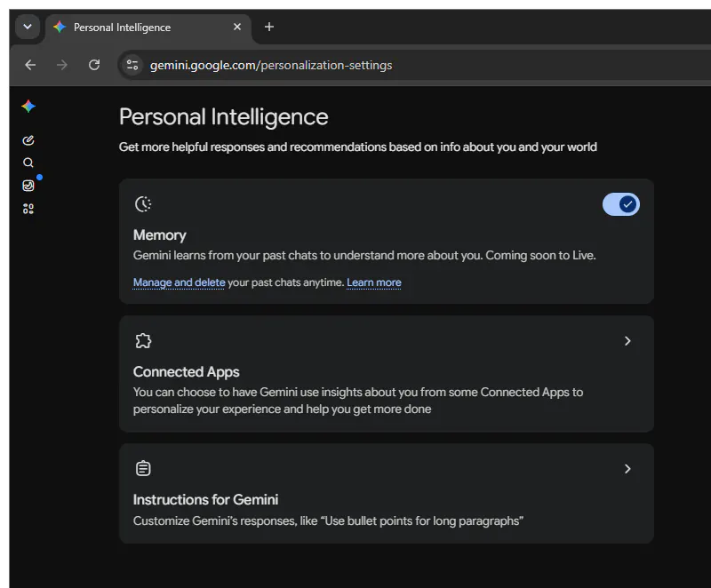The image size is (711, 588).
Task: Start a new chat from sidebar
Action: (x=28, y=140)
